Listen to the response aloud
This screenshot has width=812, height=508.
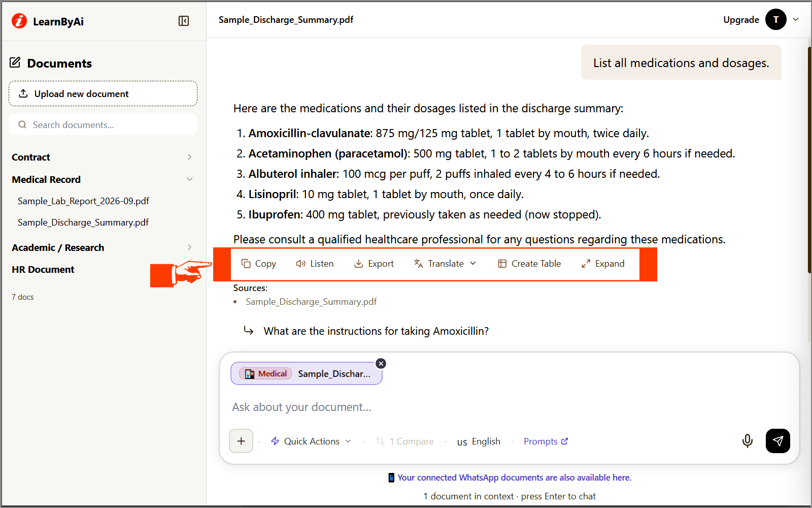pyautogui.click(x=315, y=264)
